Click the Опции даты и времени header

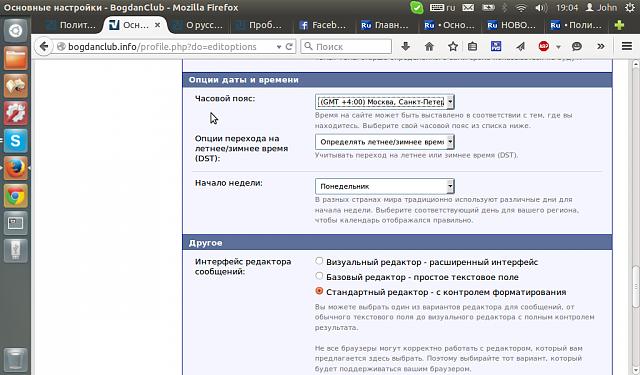point(397,80)
